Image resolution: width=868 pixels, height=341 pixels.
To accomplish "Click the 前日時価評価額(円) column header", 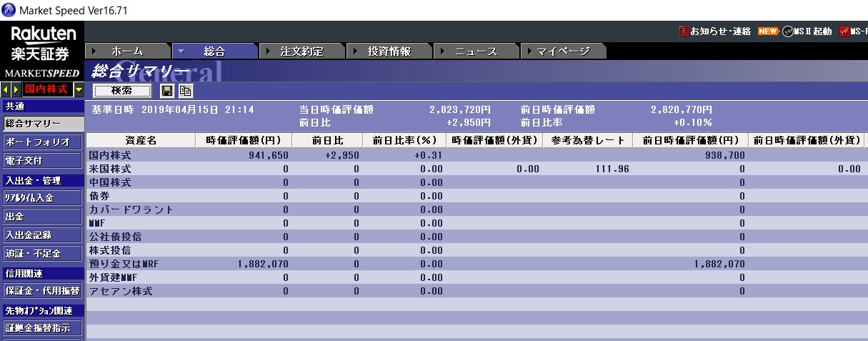I will tap(690, 140).
